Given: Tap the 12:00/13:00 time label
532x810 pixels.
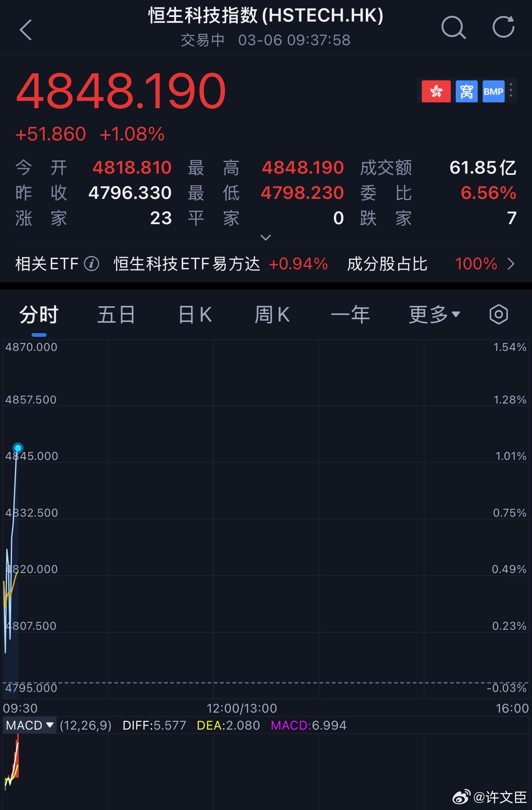Looking at the screenshot, I should 242,708.
